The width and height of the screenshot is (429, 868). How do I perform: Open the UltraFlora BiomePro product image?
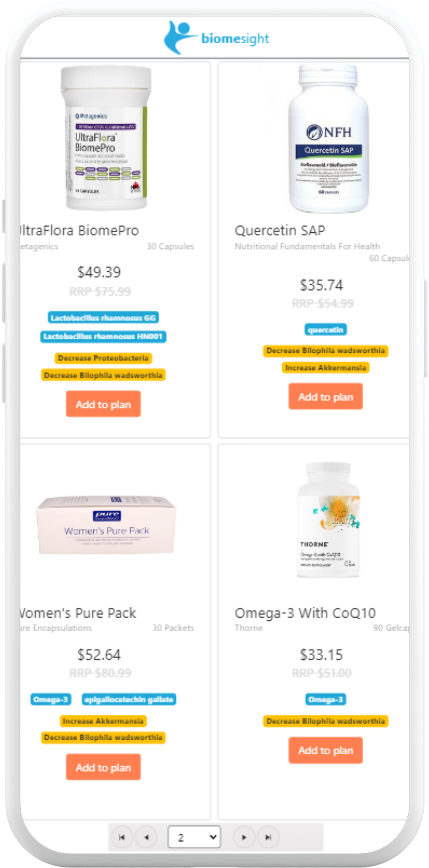click(106, 138)
